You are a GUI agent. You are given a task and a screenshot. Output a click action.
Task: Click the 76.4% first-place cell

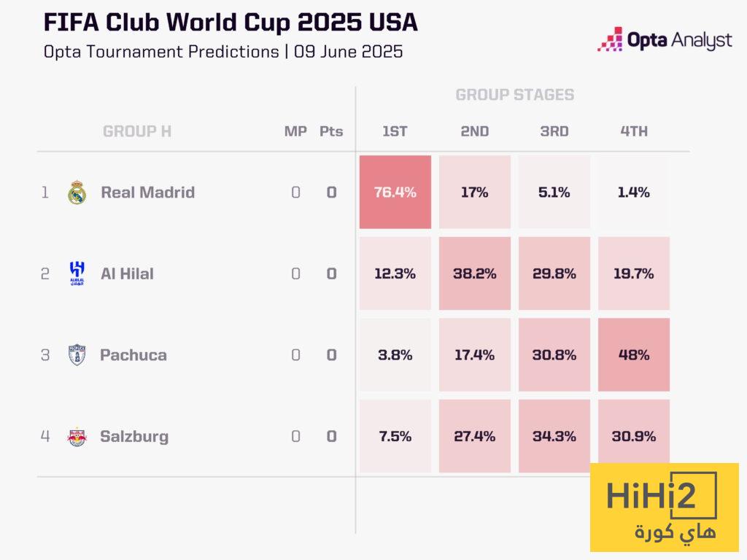[395, 192]
